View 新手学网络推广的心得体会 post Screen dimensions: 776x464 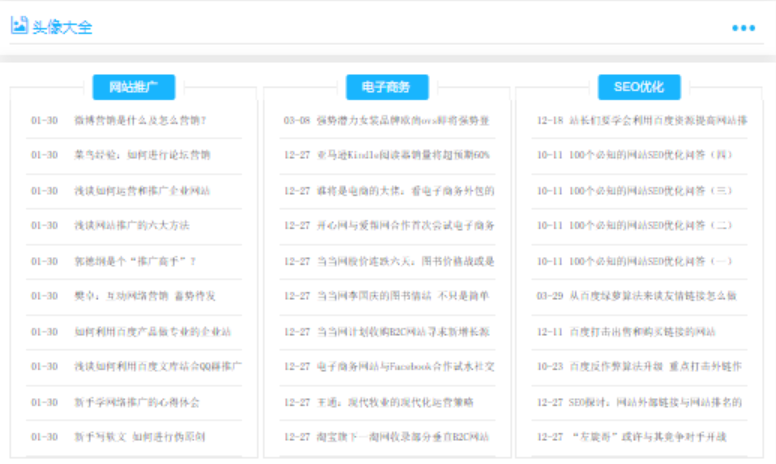point(137,402)
